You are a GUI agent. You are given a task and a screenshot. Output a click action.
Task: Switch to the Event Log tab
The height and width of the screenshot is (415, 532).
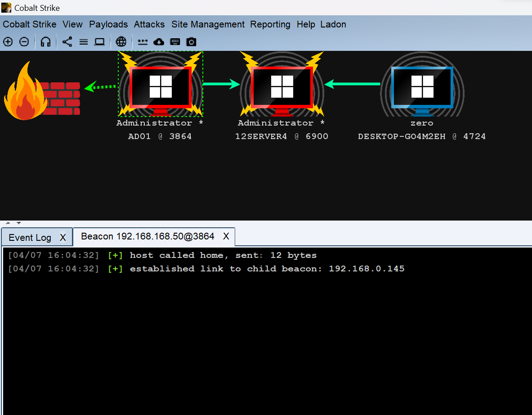point(30,238)
